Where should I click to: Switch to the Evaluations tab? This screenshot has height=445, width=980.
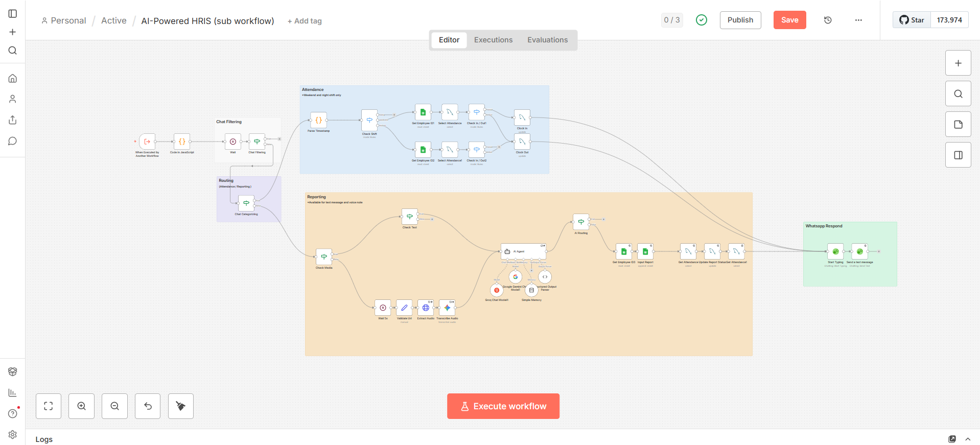[547, 40]
